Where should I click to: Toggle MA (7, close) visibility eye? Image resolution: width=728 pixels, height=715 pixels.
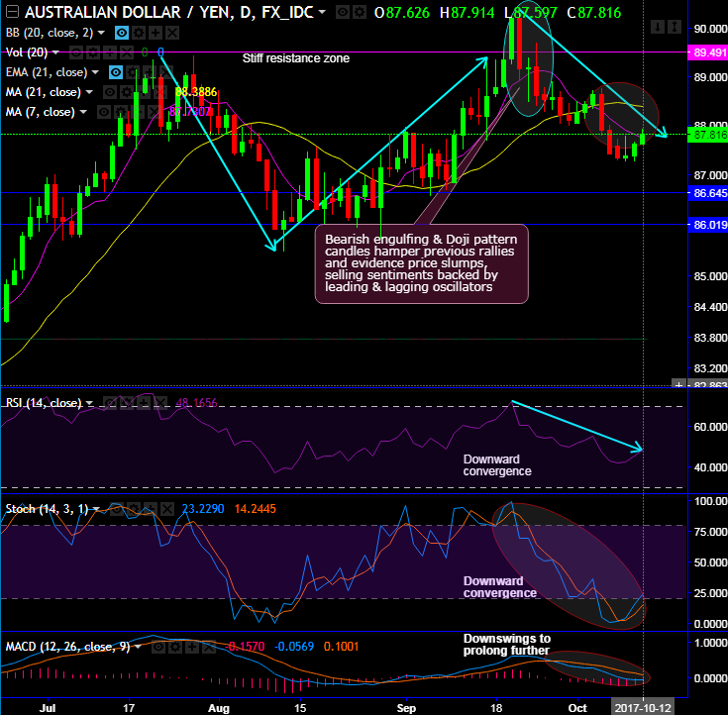pyautogui.click(x=104, y=112)
